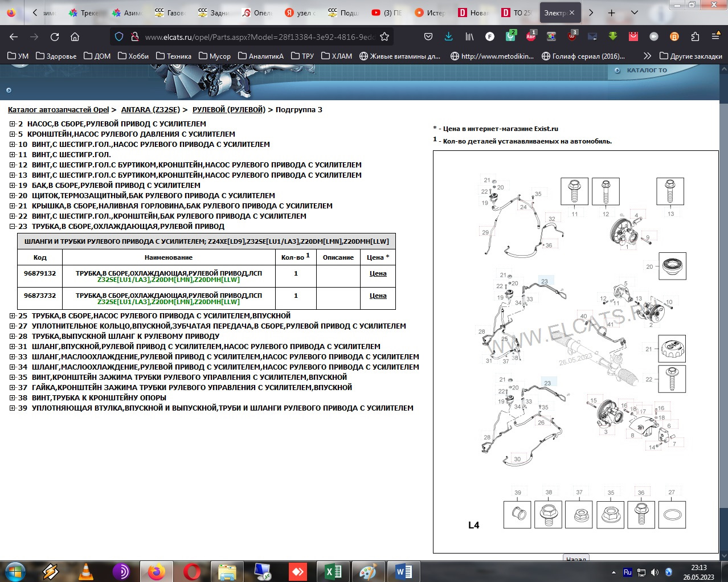
Task: Save page to Pocket icon
Action: tap(428, 37)
